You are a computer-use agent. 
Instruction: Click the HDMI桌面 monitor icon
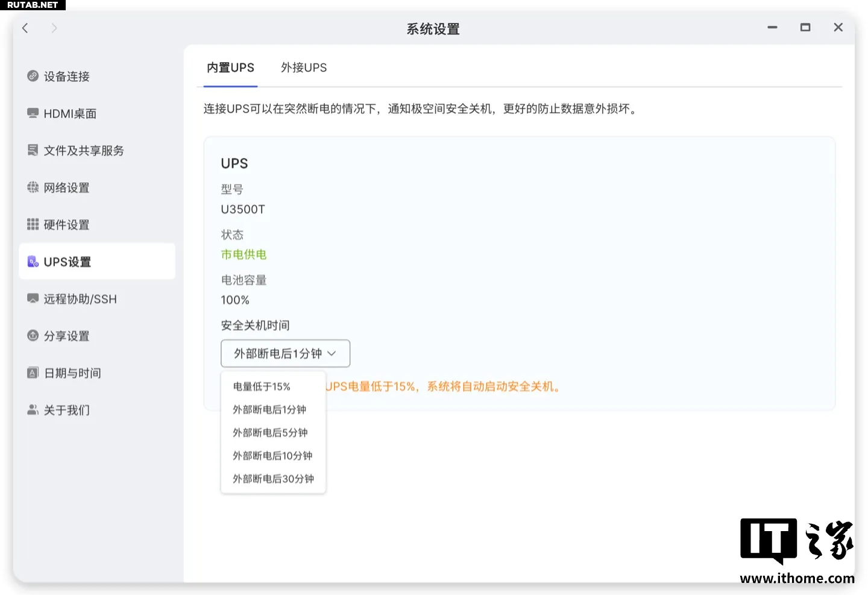click(x=33, y=113)
